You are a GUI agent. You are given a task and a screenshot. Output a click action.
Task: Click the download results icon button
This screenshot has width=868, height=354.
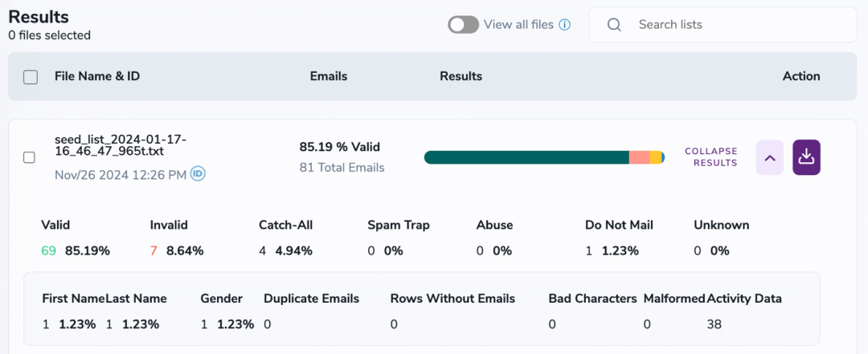click(807, 157)
